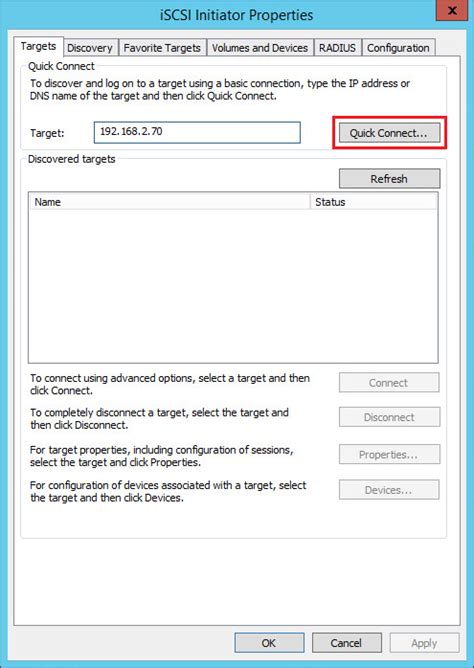Screen dimensions: 474x668
Task: Open target Properties dialog button
Action: 389,455
